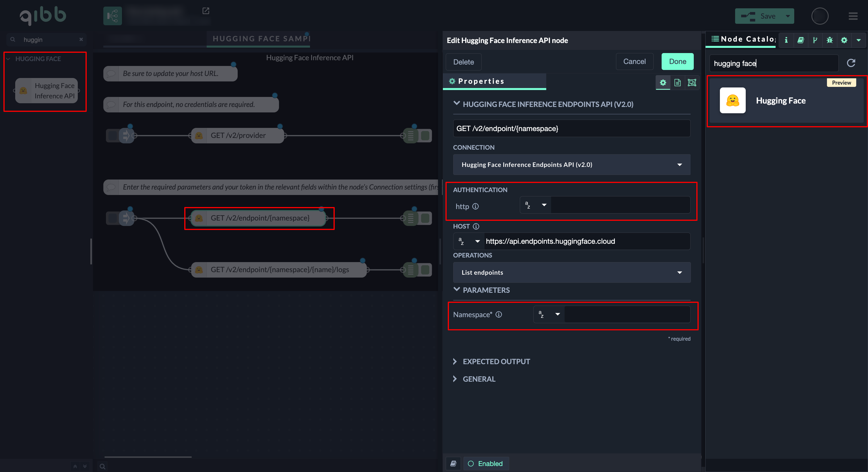This screenshot has width=868, height=472.
Task: Click the Namespace parameter input field
Action: click(x=627, y=315)
